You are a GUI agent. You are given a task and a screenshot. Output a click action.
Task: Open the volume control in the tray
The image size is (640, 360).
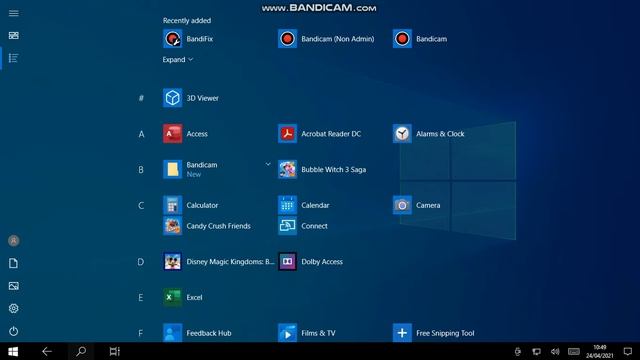555,351
